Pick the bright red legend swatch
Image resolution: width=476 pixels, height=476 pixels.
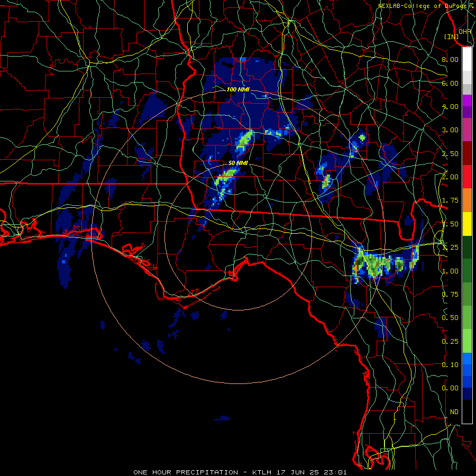click(467, 177)
